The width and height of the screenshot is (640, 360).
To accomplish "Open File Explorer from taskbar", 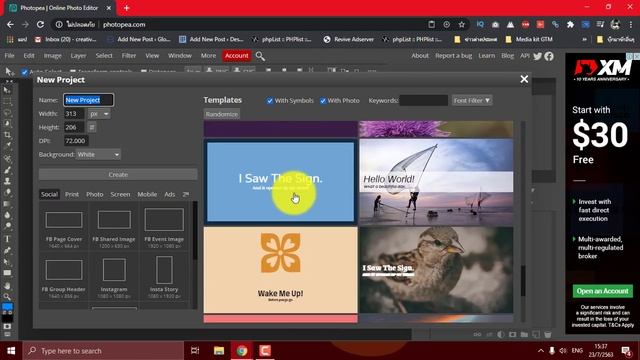I will coord(219,351).
